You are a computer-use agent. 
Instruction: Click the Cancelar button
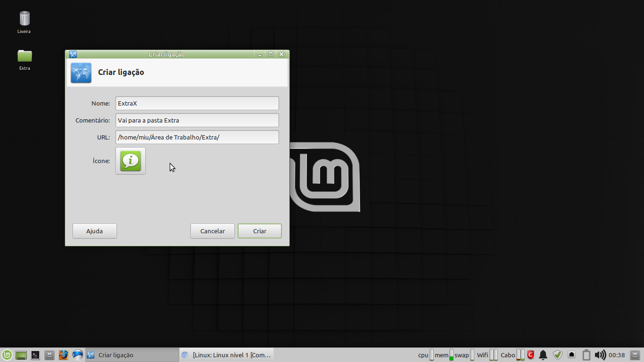click(x=213, y=231)
